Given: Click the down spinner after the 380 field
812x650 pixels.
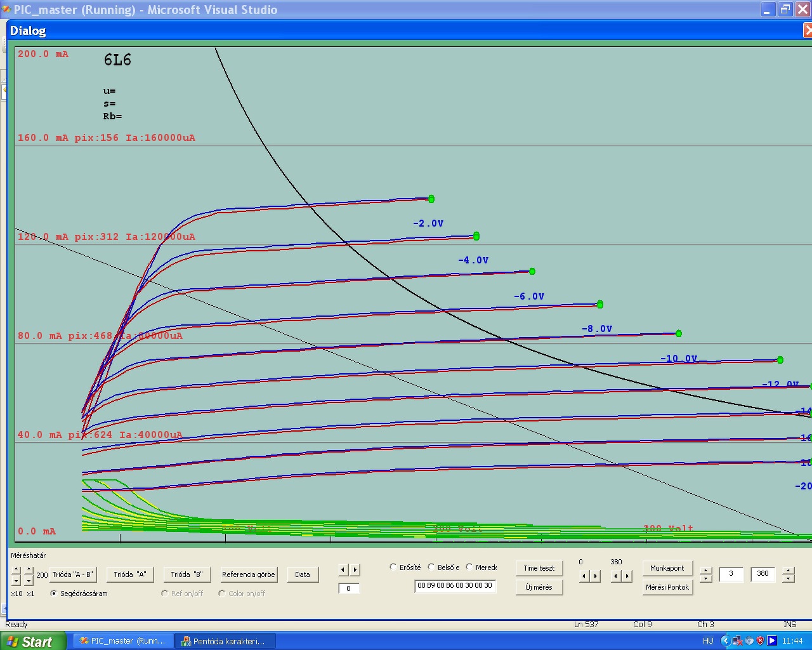Looking at the screenshot, I should [788, 579].
